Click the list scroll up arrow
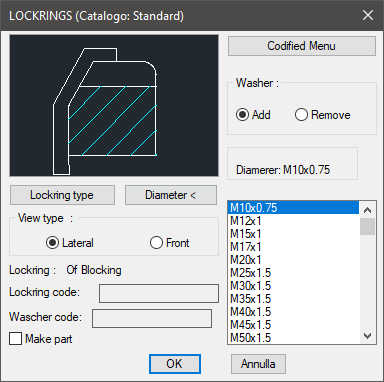This screenshot has width=384, height=382. pyautogui.click(x=368, y=210)
